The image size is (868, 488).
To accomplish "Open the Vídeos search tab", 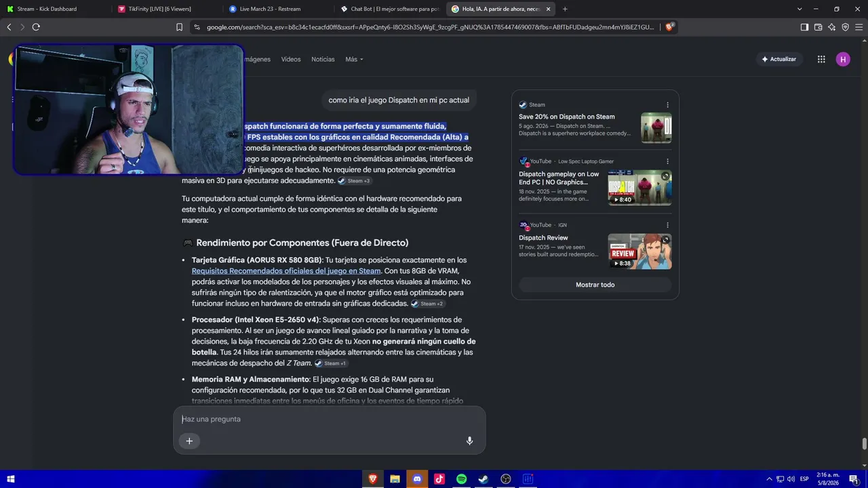I will [x=291, y=59].
